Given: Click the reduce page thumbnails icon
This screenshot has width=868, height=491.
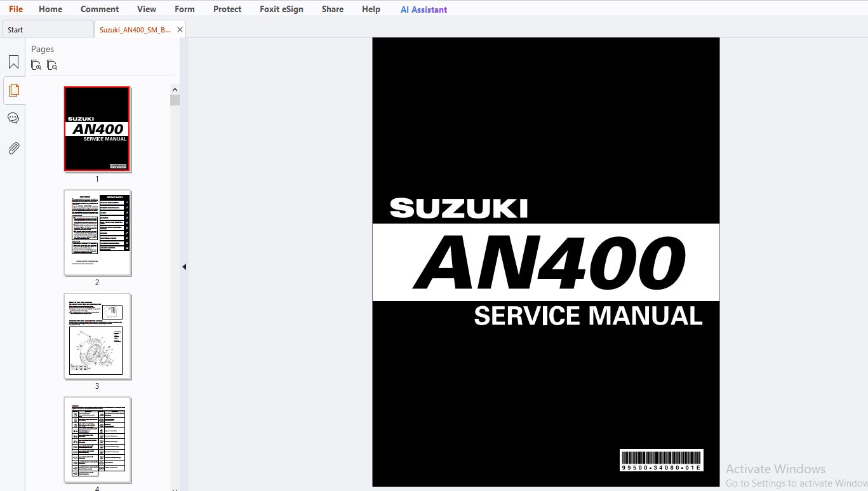Looking at the screenshot, I should coord(52,65).
